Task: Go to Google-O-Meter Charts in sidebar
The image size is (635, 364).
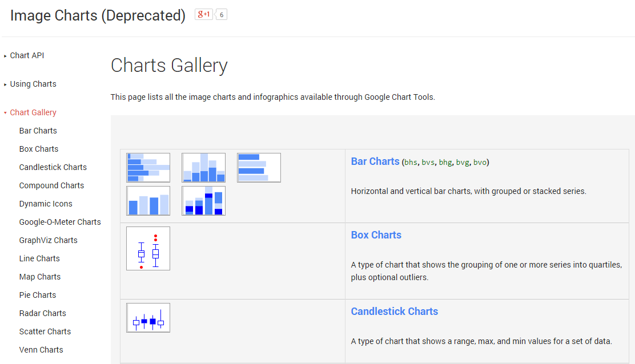Action: click(x=60, y=222)
